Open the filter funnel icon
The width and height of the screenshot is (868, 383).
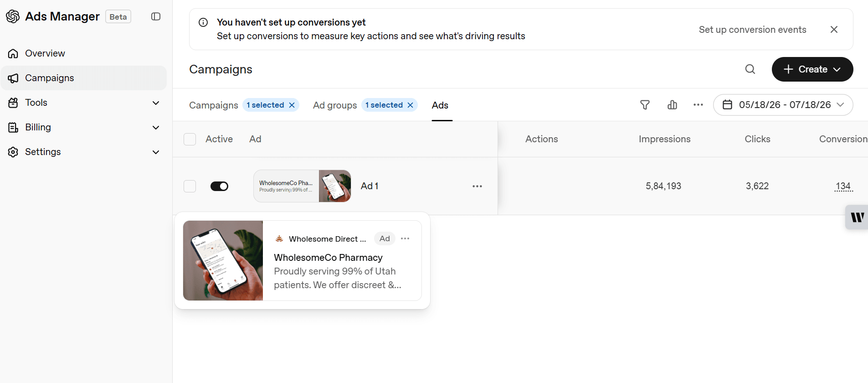[645, 105]
